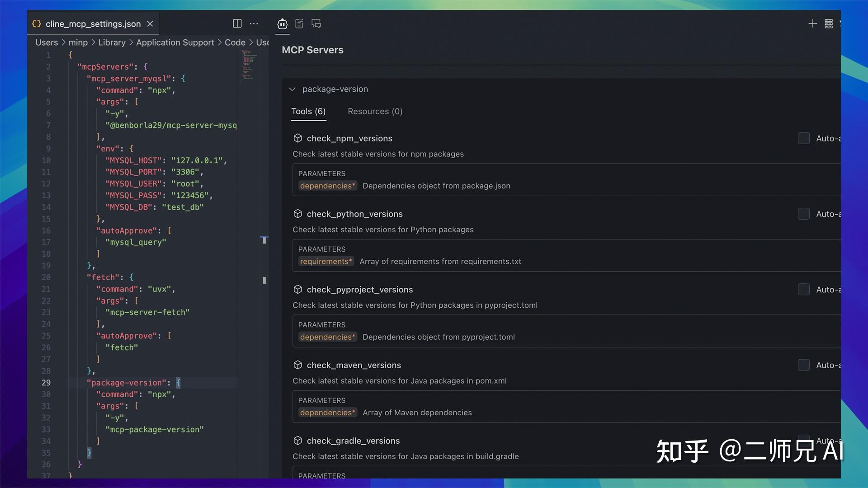Expand the Library breadcrumb dropdown
Viewport: 868px width, 488px height.
tap(112, 42)
